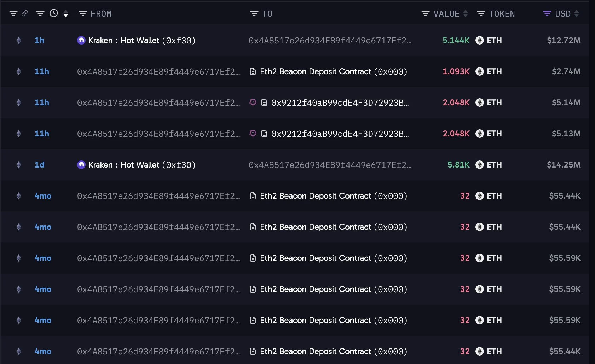Open the 1d transaction time link
This screenshot has width=595, height=364.
(x=40, y=165)
